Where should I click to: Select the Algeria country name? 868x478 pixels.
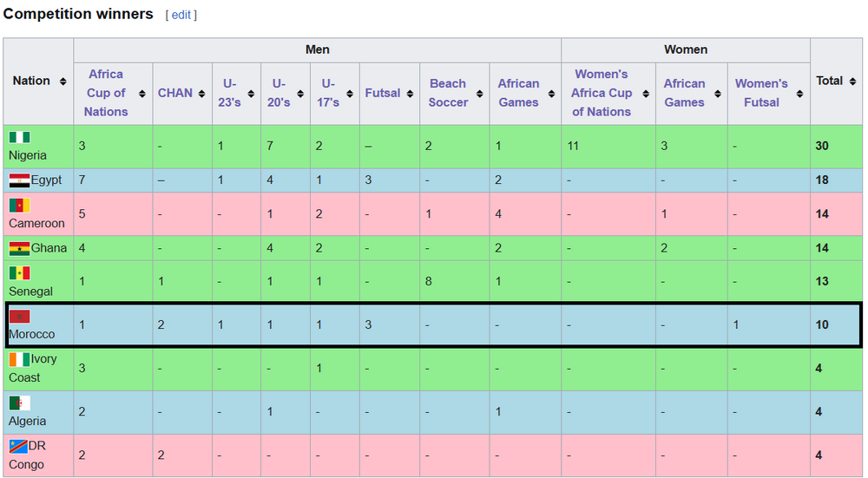click(x=27, y=421)
